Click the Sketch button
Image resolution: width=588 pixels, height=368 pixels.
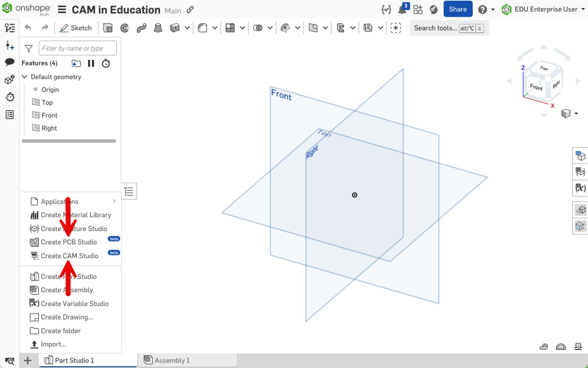(x=76, y=28)
